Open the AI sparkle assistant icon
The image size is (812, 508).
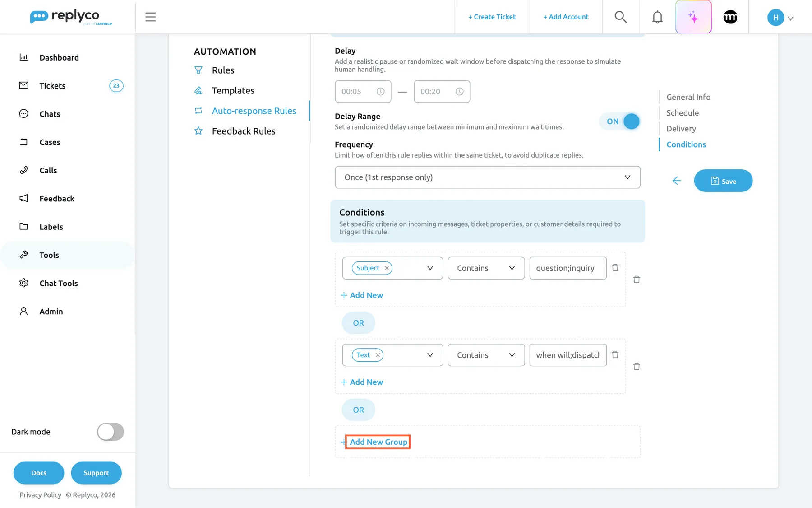click(693, 17)
